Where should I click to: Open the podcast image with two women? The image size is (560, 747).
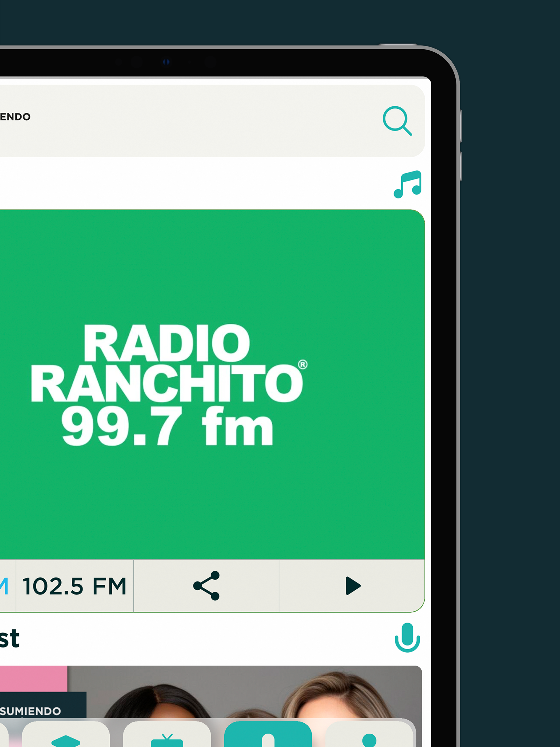pyautogui.click(x=211, y=691)
